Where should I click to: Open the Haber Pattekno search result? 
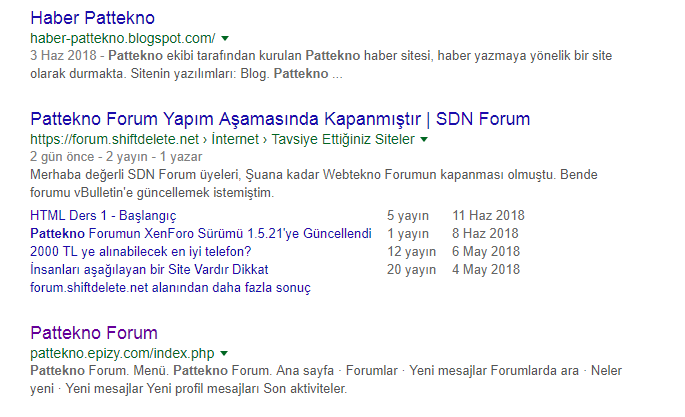click(x=93, y=18)
